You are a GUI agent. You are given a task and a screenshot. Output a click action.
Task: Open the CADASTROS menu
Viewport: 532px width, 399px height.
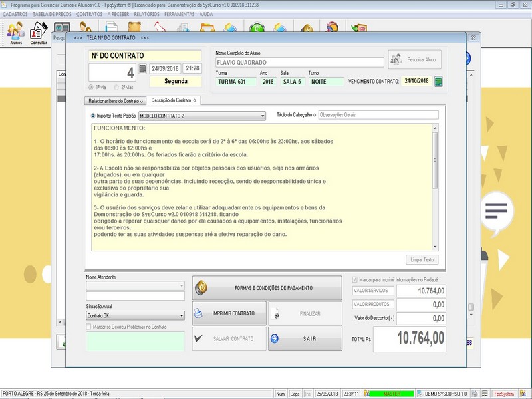(x=15, y=14)
